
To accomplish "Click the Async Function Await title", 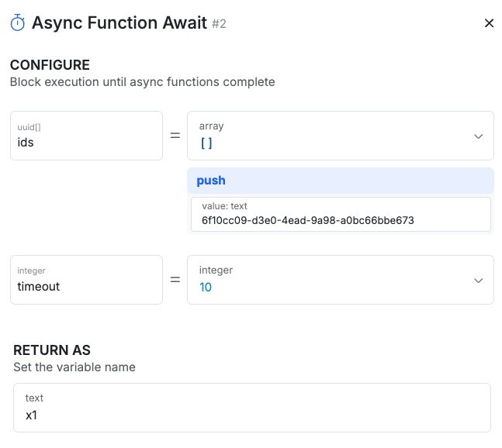I will click(x=119, y=23).
